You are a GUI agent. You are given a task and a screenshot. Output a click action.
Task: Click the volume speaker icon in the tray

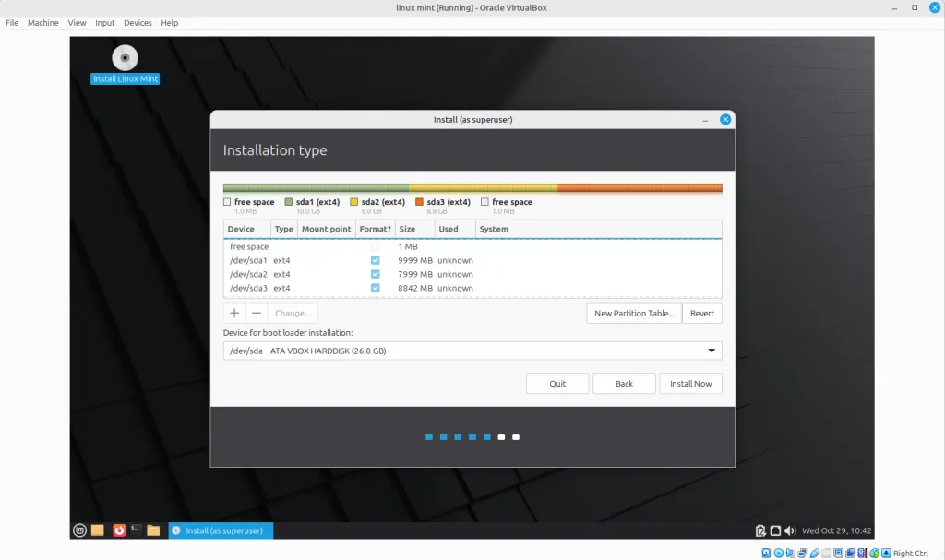pyautogui.click(x=790, y=530)
